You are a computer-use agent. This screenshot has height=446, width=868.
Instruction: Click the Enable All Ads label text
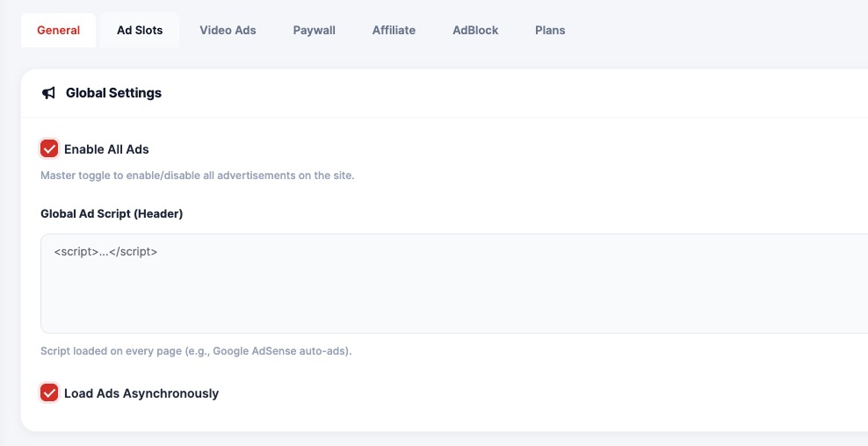(106, 149)
